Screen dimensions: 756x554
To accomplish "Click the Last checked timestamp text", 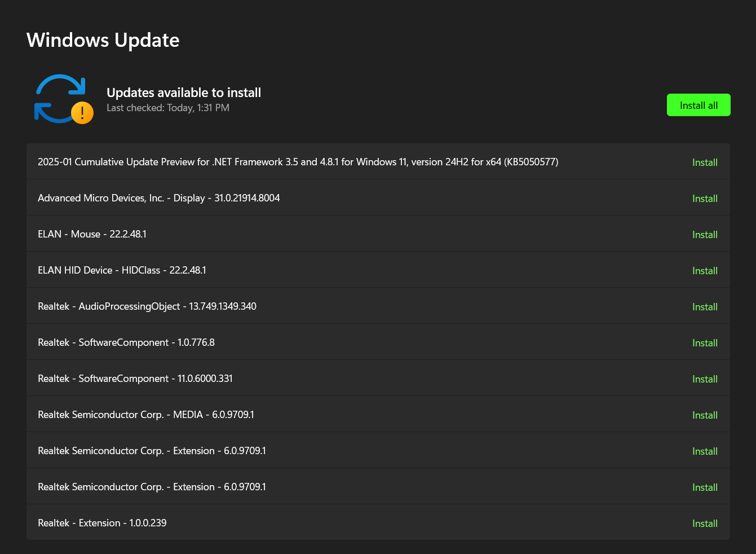I will 167,108.
